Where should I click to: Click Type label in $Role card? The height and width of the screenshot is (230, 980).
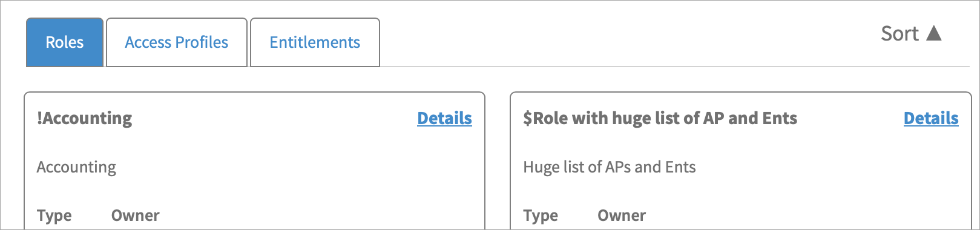pyautogui.click(x=541, y=215)
